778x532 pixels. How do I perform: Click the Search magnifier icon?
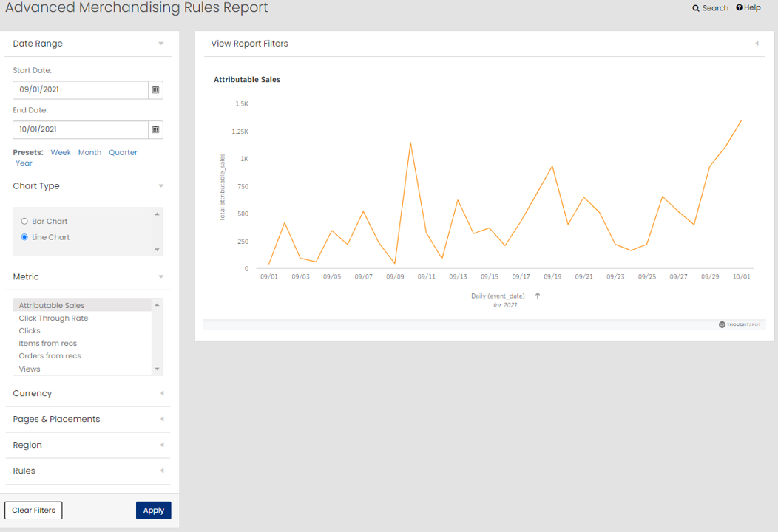point(696,8)
